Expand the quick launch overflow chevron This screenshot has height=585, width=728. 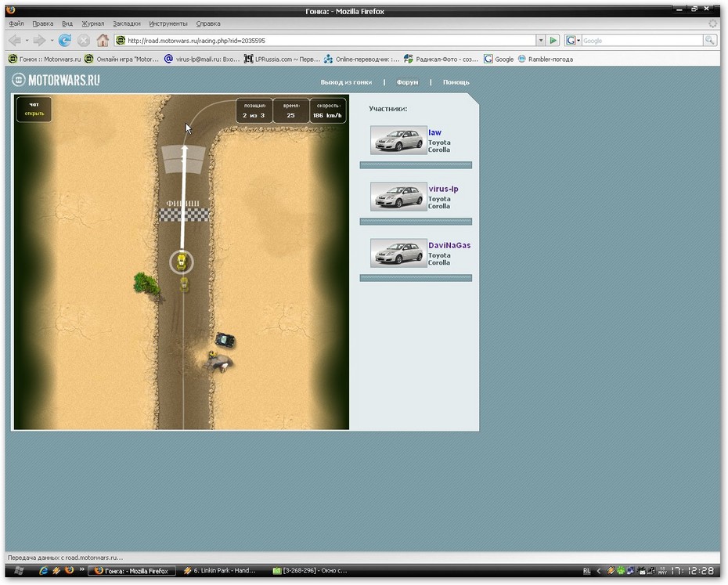pyautogui.click(x=81, y=569)
